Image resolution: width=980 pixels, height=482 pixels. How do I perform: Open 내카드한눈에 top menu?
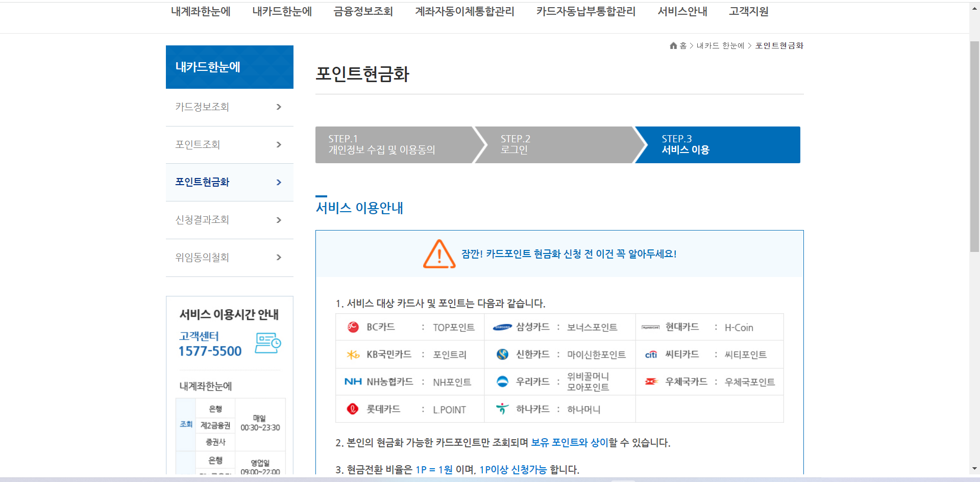pos(282,11)
